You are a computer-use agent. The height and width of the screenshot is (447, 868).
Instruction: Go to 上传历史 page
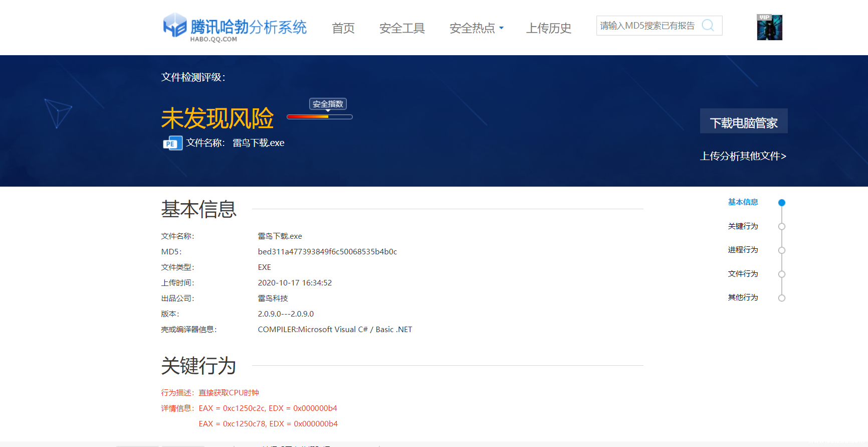pos(548,28)
